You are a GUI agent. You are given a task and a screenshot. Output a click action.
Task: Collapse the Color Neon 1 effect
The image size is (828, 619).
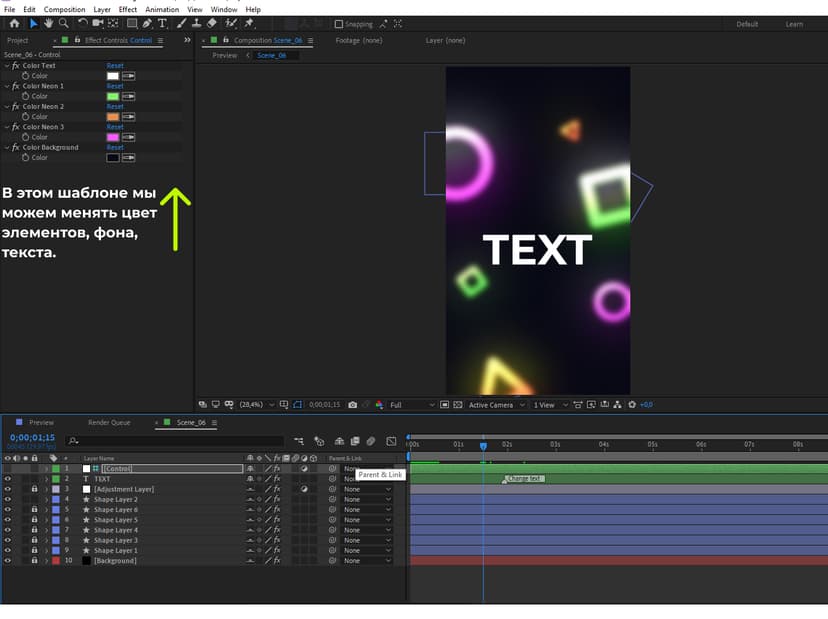pyautogui.click(x=7, y=86)
